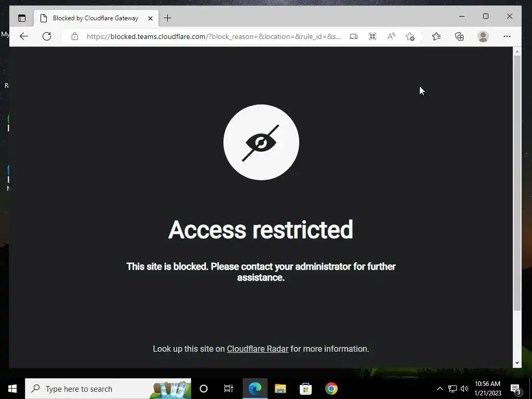Open the Windows Start menu

click(12, 389)
